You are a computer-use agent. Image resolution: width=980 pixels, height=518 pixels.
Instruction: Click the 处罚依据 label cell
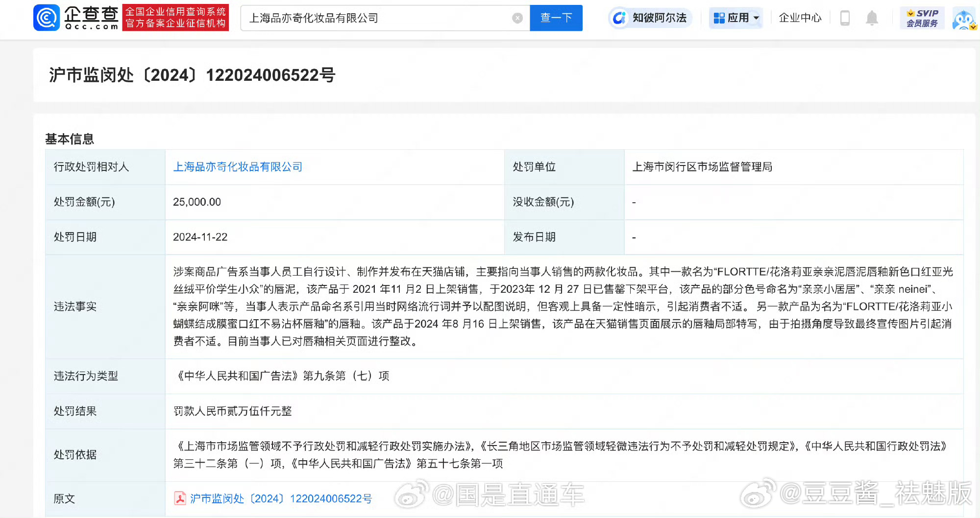(105, 455)
